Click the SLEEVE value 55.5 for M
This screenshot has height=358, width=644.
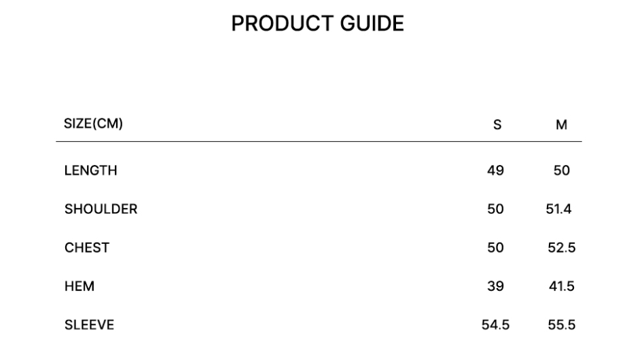point(561,325)
